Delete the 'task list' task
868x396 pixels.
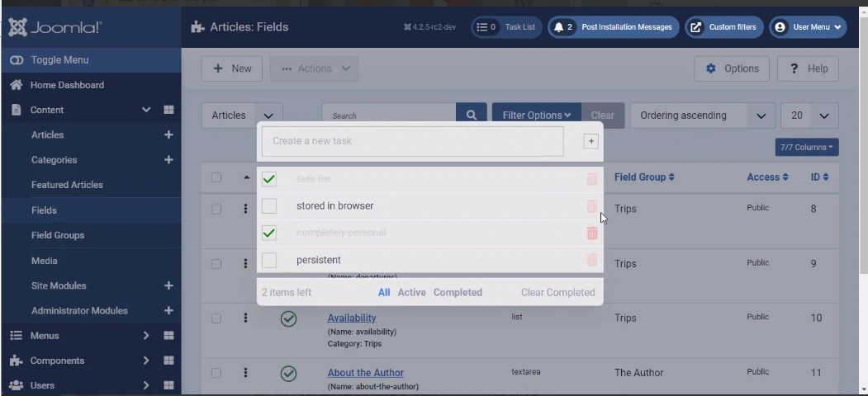point(592,179)
